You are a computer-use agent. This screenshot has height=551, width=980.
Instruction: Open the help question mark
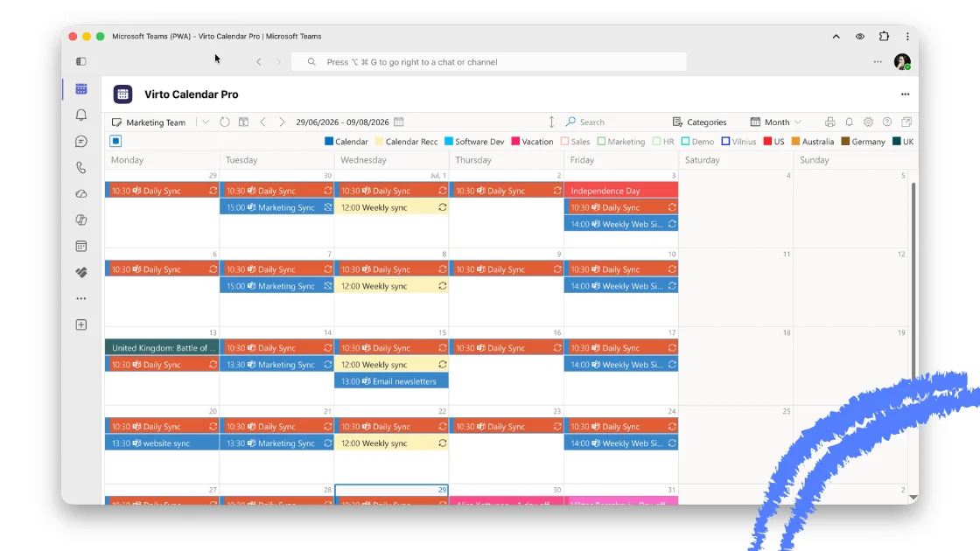pyautogui.click(x=887, y=122)
